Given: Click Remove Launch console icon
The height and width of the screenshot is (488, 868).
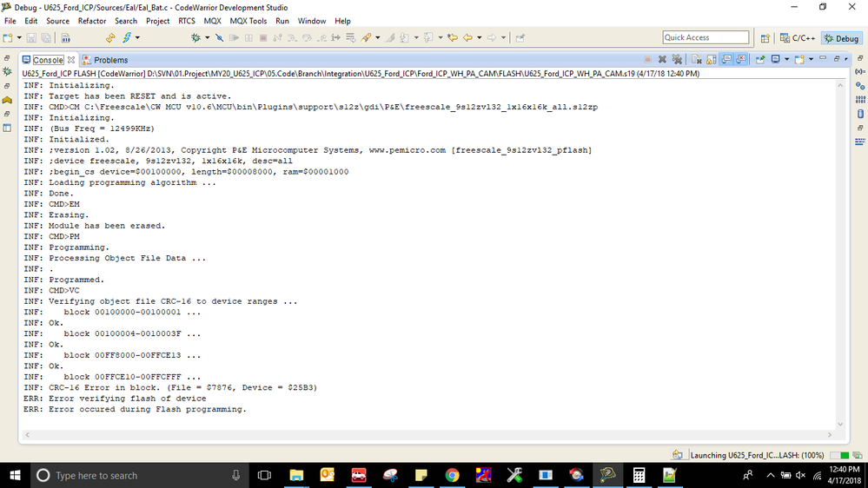Looking at the screenshot, I should 662,59.
